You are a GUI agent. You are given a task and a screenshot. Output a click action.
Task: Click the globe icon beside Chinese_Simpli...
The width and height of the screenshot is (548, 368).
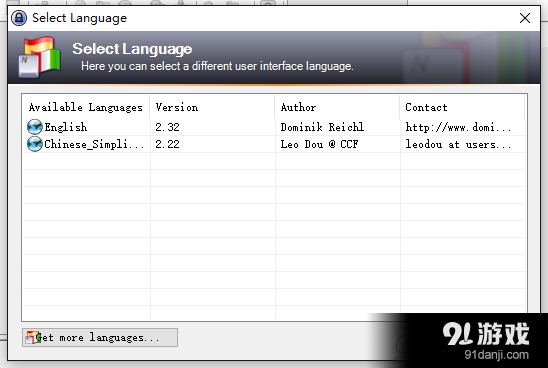(x=35, y=144)
